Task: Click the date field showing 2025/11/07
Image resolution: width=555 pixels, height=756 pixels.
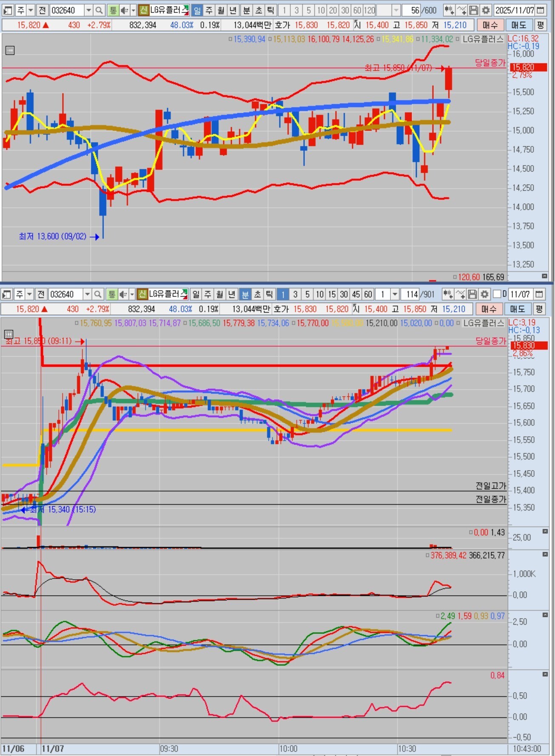Action: pos(514,10)
